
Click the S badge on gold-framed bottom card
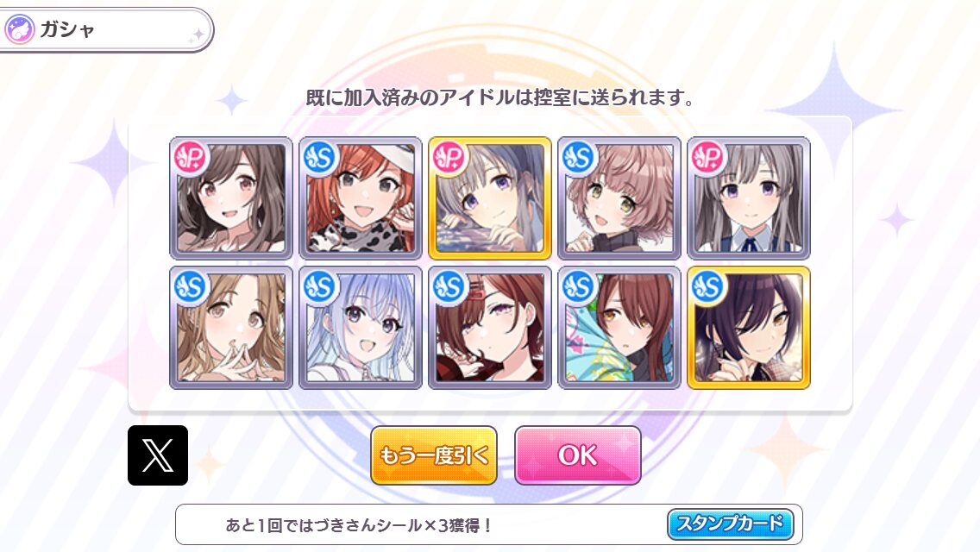tap(708, 286)
